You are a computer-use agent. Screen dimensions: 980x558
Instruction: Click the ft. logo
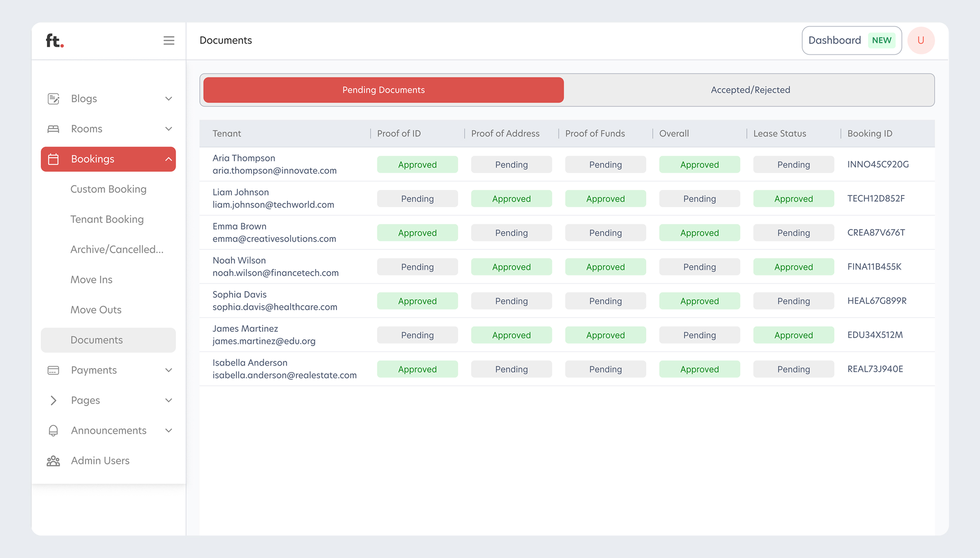click(x=55, y=40)
